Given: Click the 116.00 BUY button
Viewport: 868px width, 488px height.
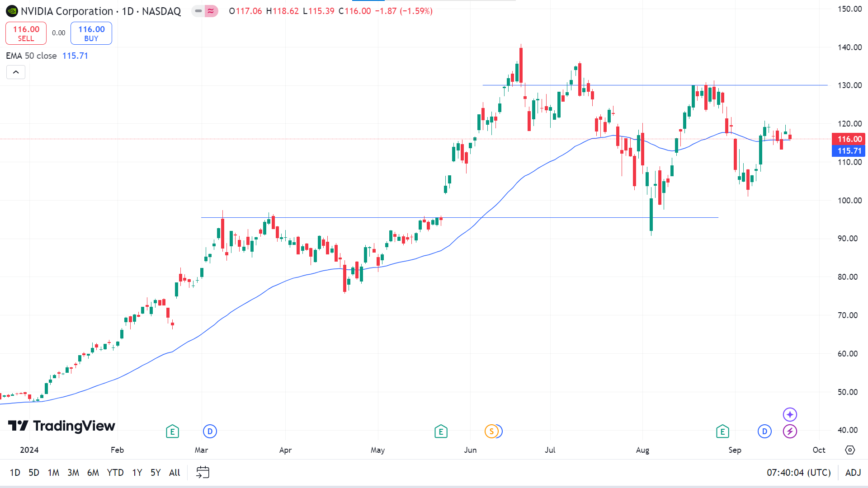Looking at the screenshot, I should (91, 33).
